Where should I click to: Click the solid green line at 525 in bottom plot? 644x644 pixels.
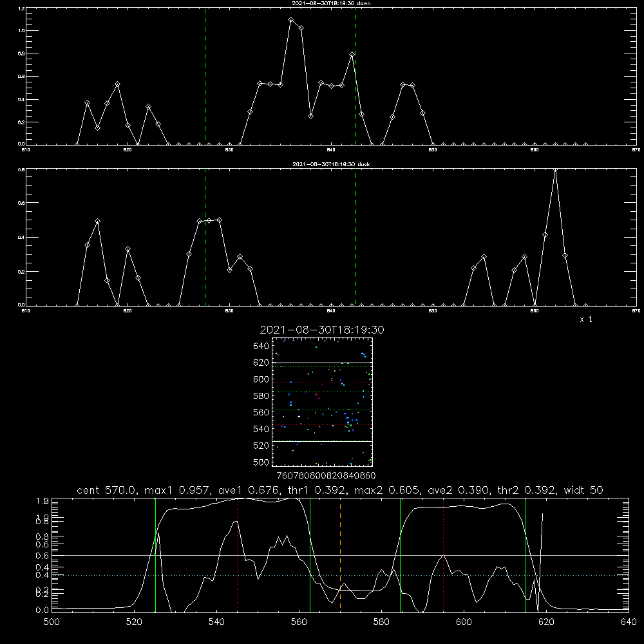coord(155,555)
